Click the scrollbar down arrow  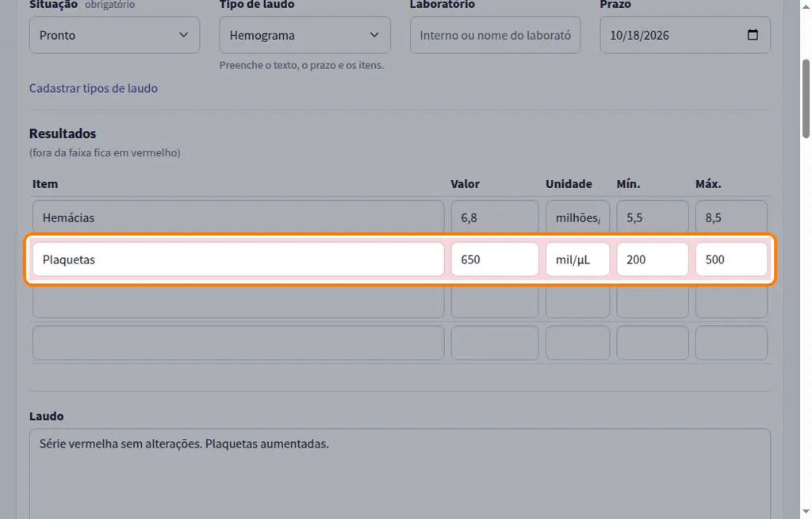point(806,513)
